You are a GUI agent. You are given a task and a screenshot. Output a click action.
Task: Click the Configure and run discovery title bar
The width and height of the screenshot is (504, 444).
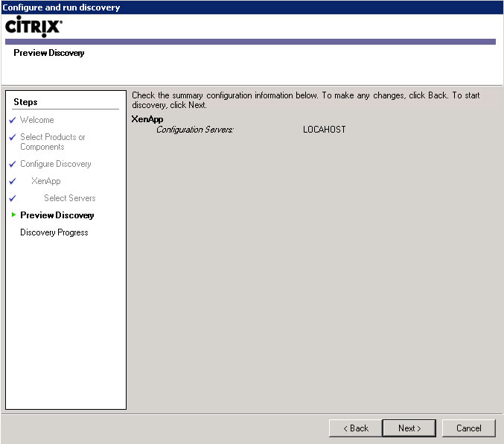pyautogui.click(x=252, y=7)
